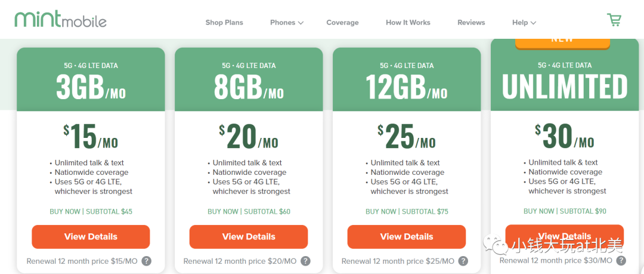The image size is (644, 274).
Task: Click Buy Now subtotal $60 link
Action: pos(249,212)
